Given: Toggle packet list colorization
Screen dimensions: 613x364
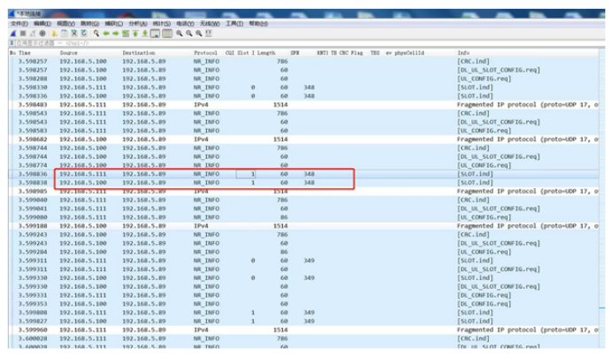Looking at the screenshot, I should click(166, 33).
